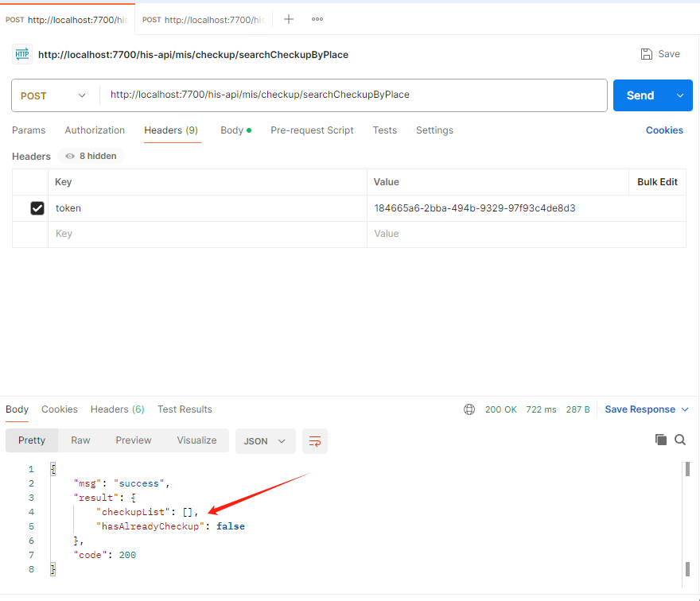Viewport: 700px width, 601px height.
Task: Open the Tests tab
Action: coord(385,130)
